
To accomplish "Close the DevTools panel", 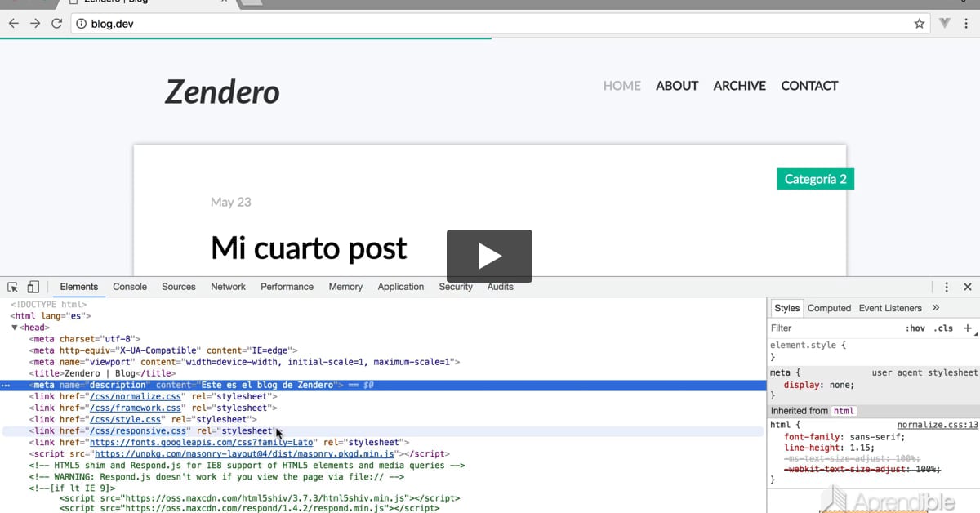I will (x=968, y=287).
